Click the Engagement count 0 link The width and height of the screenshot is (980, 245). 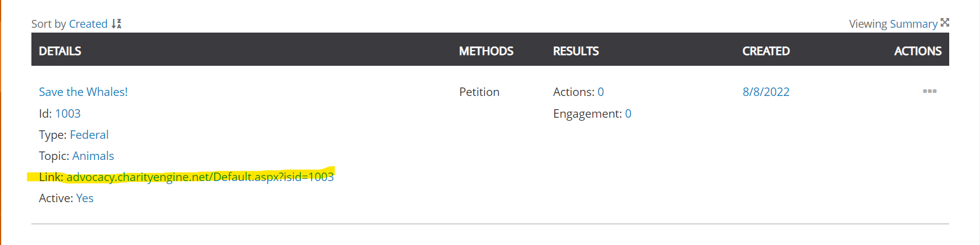628,113
